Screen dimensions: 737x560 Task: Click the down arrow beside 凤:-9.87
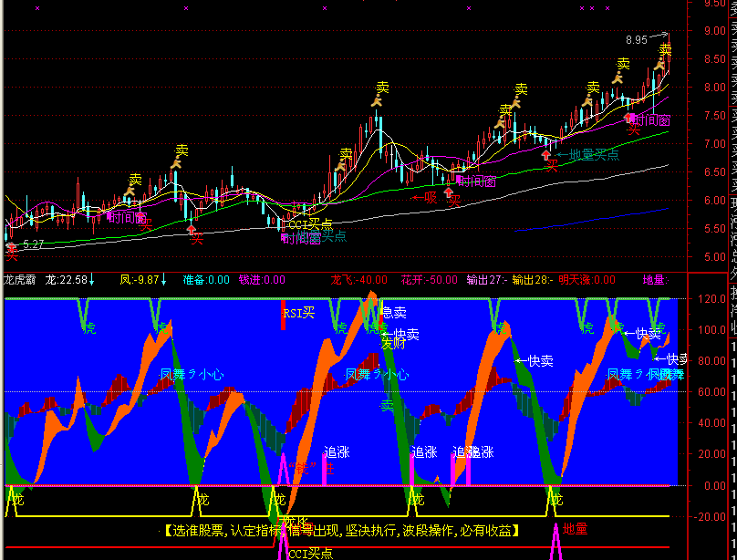coord(163,281)
